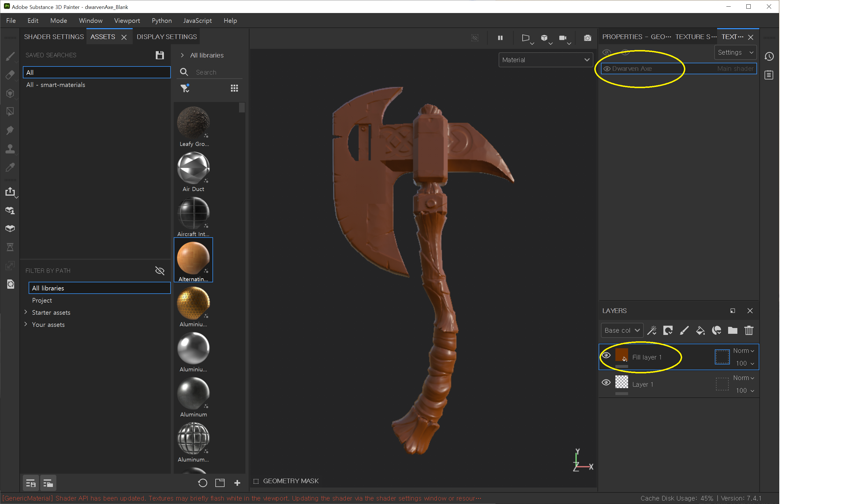Open the Settings dropdown in texture set list
This screenshot has width=842, height=504.
tap(735, 52)
